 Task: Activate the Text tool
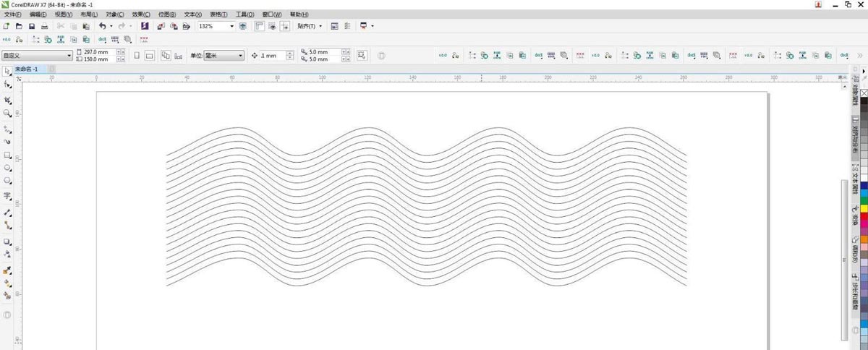[x=7, y=196]
